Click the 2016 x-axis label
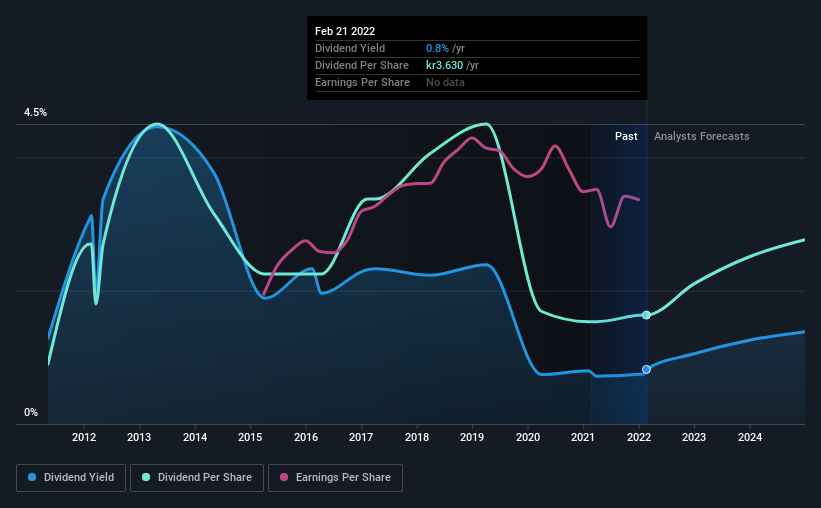The image size is (821, 508). pyautogui.click(x=306, y=437)
